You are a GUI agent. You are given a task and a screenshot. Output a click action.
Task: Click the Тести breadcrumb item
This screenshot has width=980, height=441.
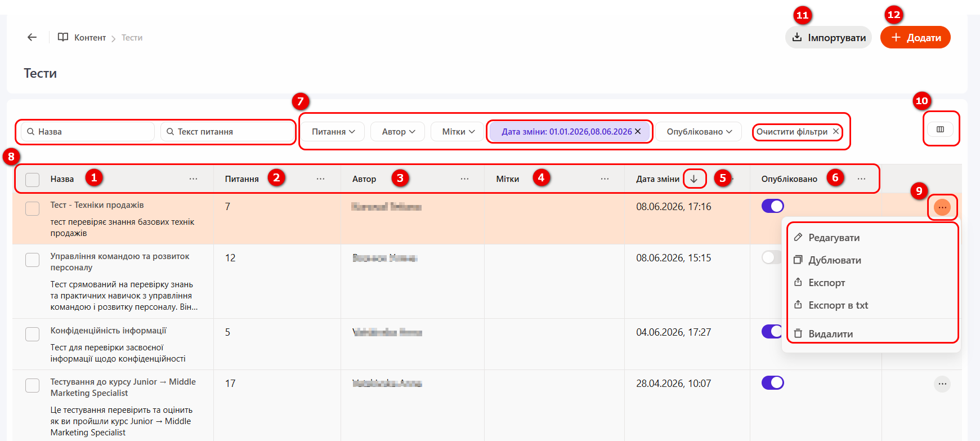(132, 38)
